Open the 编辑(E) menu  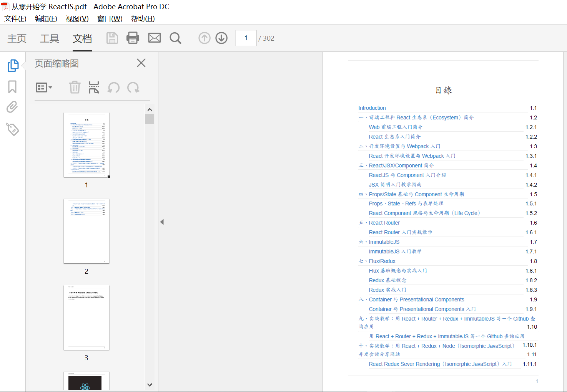click(x=46, y=19)
